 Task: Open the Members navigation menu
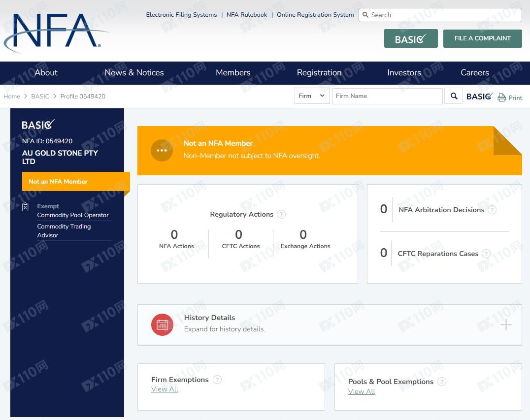[233, 72]
